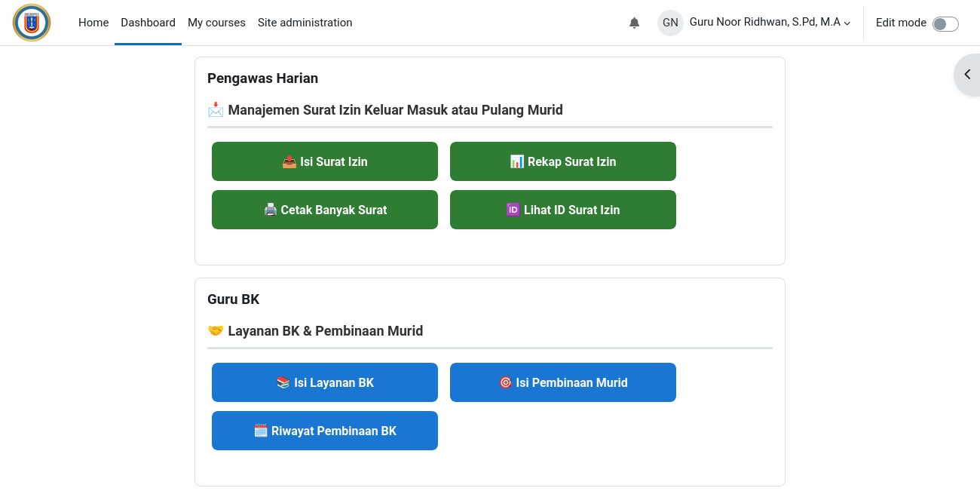Expand the Guru Noor Ridhwan user menu

point(770,23)
